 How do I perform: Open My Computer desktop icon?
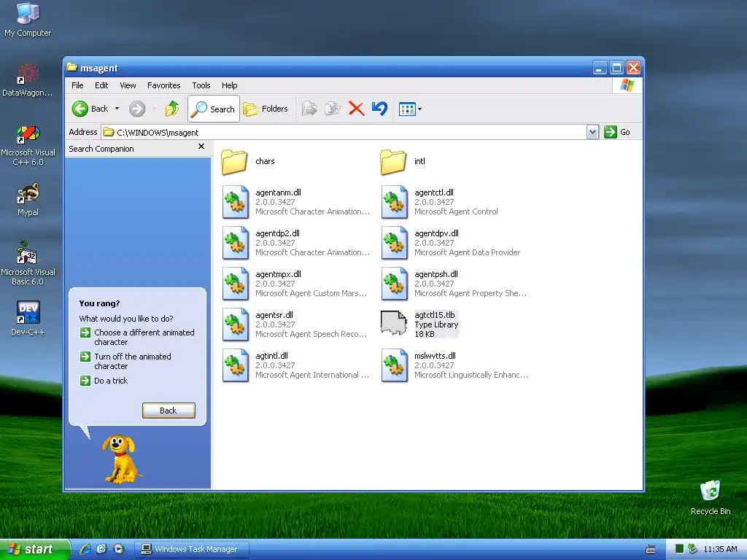[x=28, y=20]
